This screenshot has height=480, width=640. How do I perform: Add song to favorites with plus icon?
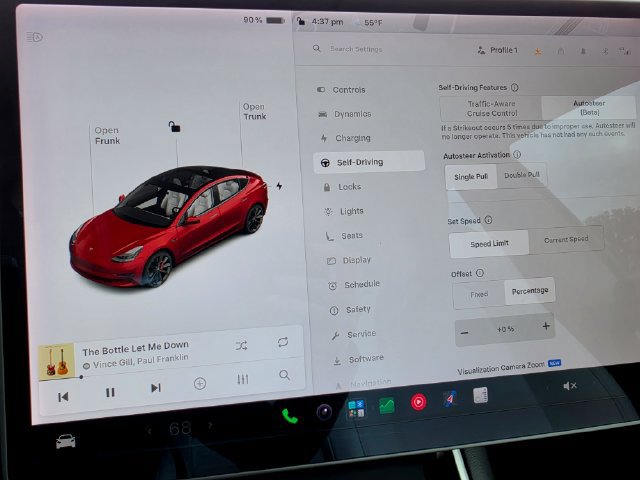(200, 384)
